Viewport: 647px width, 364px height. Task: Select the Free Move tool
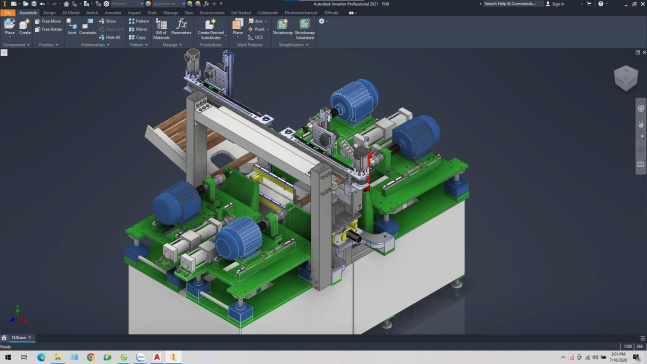click(x=48, y=21)
